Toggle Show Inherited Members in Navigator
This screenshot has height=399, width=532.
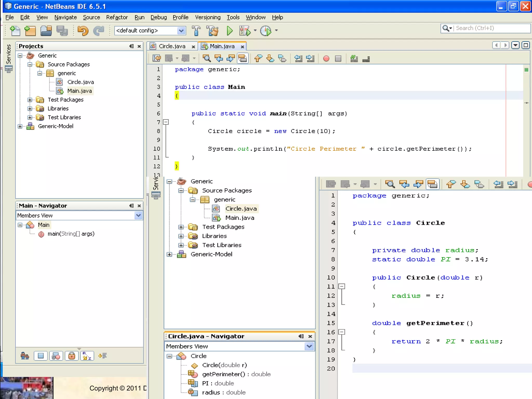pos(25,356)
